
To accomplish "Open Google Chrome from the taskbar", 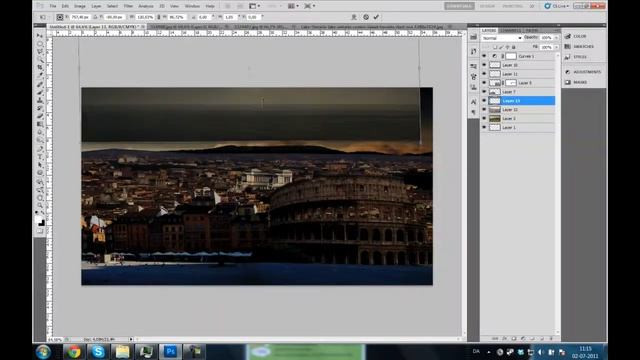I will pos(74,351).
